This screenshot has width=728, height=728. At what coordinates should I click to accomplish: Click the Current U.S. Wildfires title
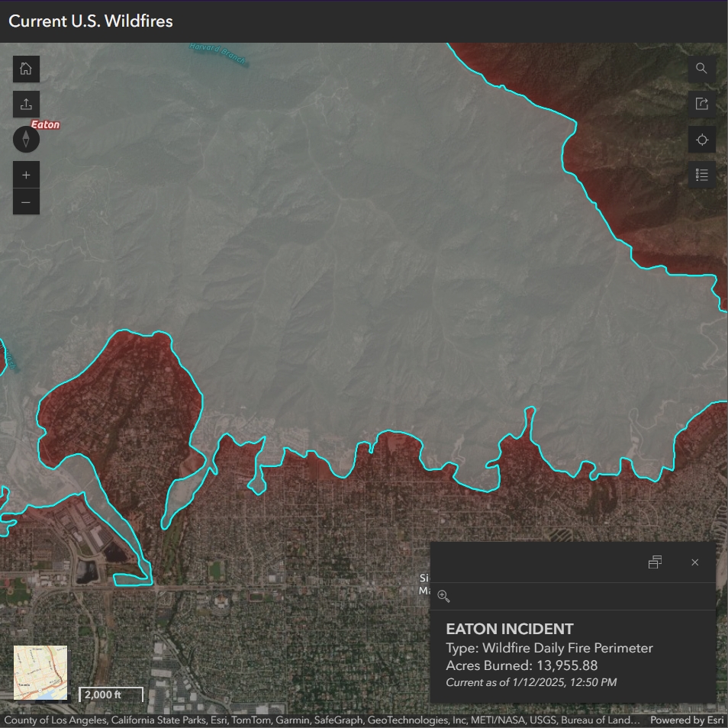[90, 21]
